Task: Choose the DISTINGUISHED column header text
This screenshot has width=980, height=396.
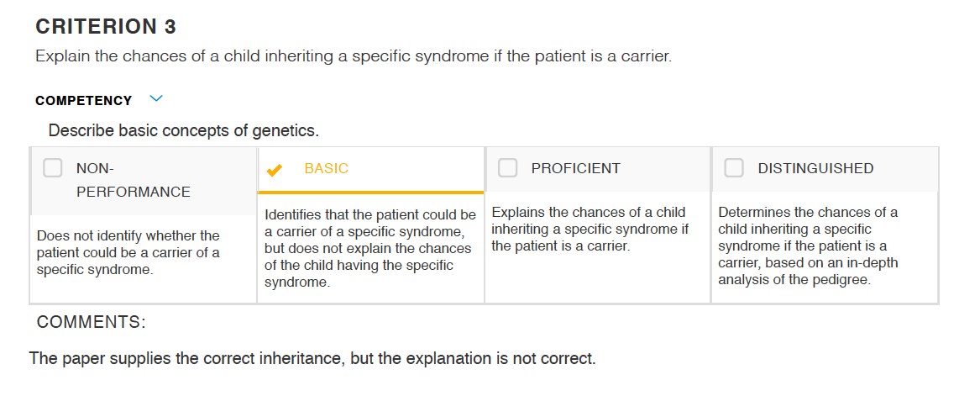Action: (x=815, y=168)
